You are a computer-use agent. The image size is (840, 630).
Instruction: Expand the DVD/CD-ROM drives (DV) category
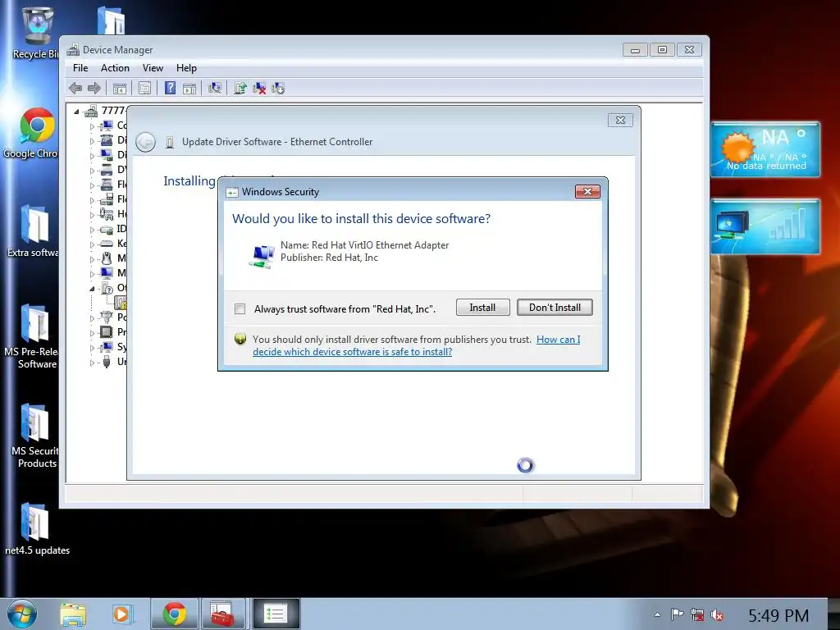92,171
